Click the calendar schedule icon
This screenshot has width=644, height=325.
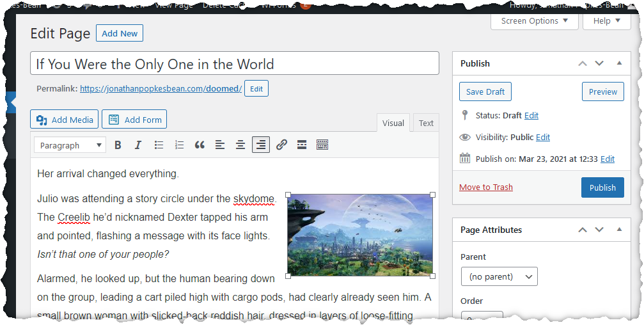464,159
